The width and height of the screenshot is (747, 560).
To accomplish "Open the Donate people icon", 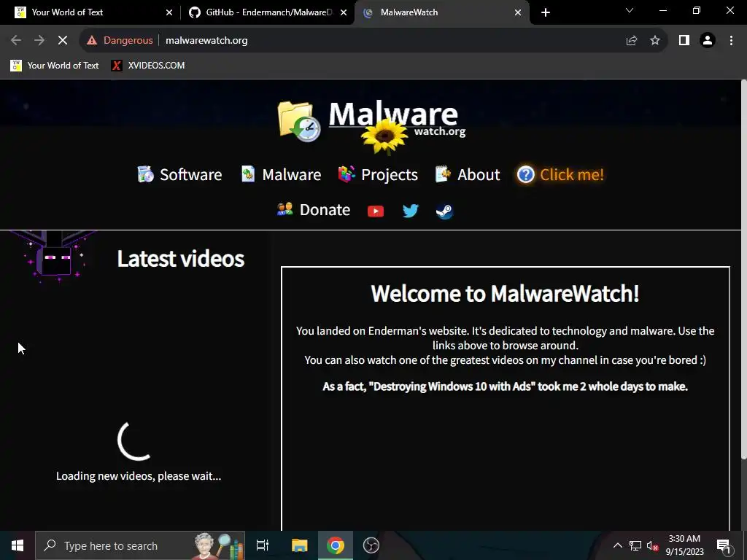I will point(285,209).
